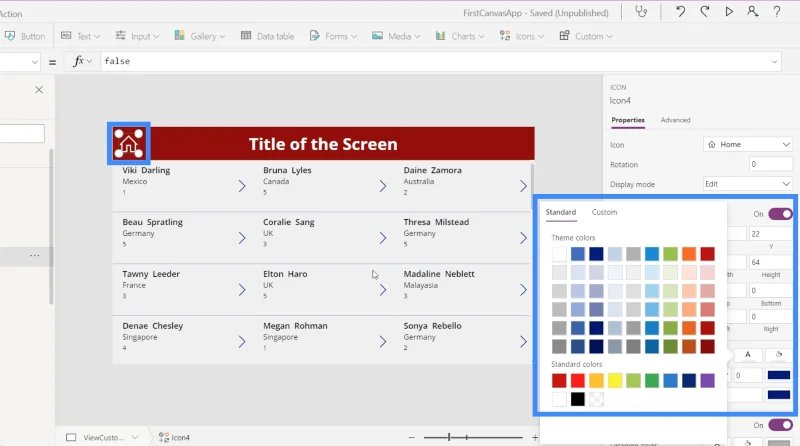Viewport: 800px width, 446px height.
Task: Toggle the upper On switch
Action: pyautogui.click(x=780, y=214)
